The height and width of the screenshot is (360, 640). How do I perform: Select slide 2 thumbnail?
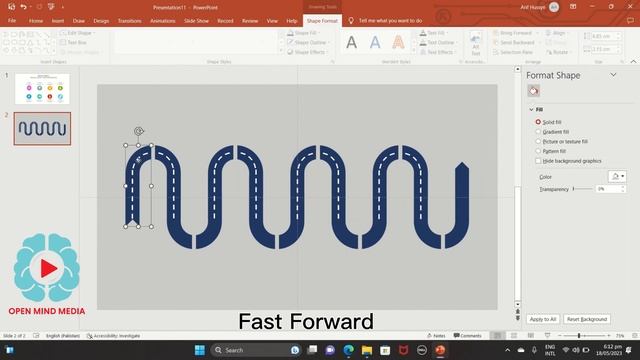click(x=42, y=129)
